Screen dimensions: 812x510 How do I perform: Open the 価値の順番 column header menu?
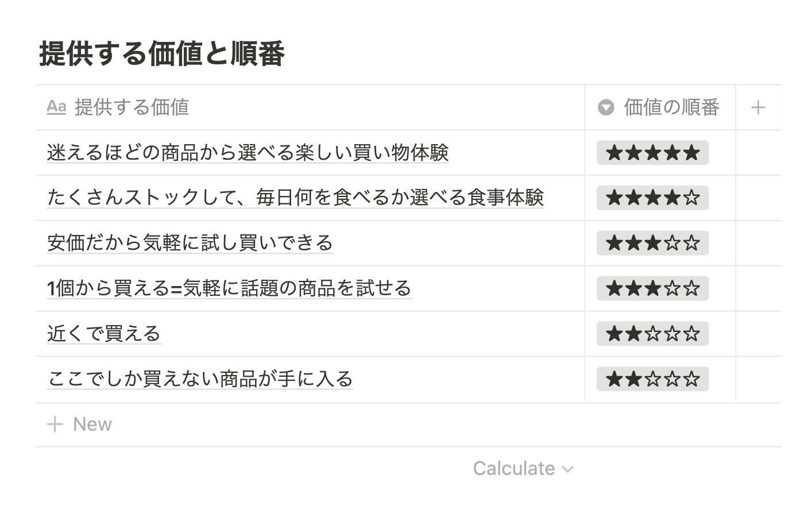(660, 107)
